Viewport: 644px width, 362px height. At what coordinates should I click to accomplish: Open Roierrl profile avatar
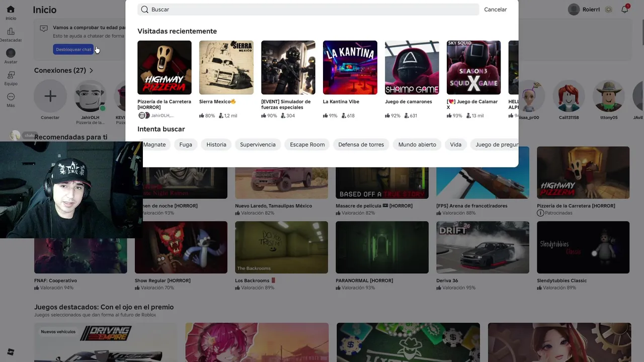pos(574,10)
